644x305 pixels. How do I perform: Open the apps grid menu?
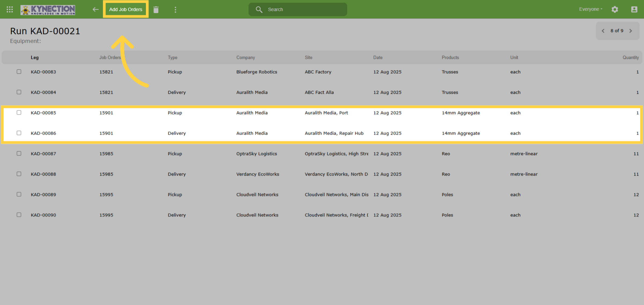(10, 9)
